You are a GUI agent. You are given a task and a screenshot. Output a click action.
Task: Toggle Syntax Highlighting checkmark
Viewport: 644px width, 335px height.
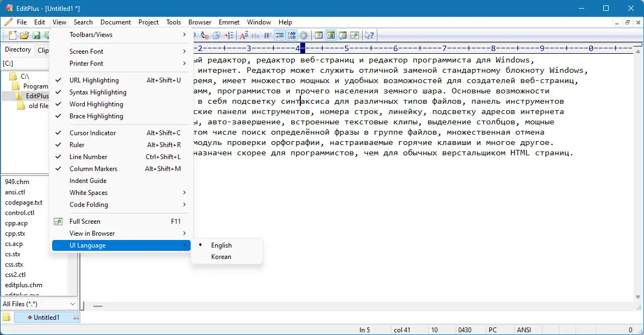coord(121,92)
